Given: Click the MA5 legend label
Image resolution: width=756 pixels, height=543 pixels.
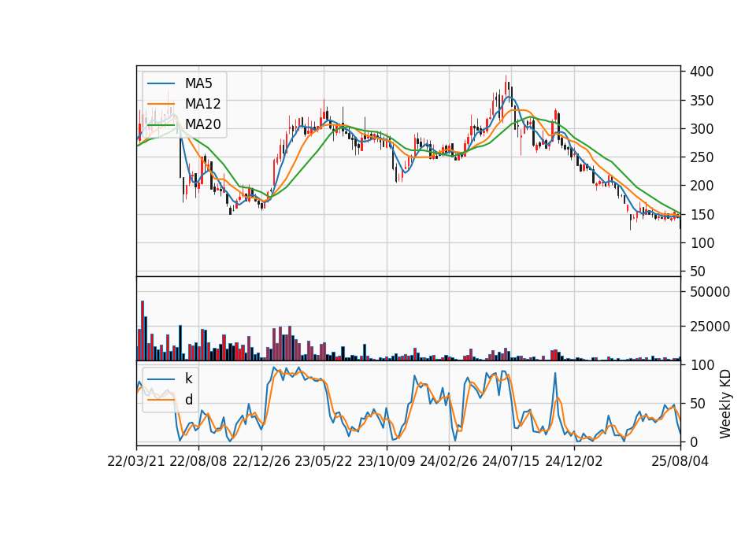Looking at the screenshot, I should (198, 83).
